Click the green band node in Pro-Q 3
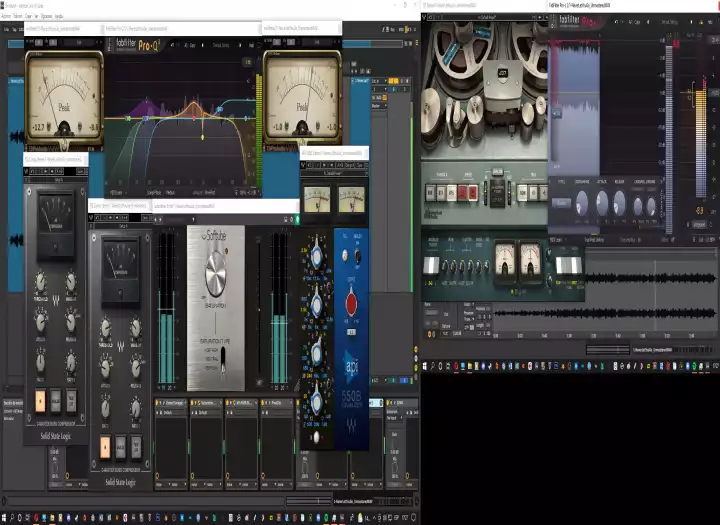The height and width of the screenshot is (525, 720). point(129,119)
